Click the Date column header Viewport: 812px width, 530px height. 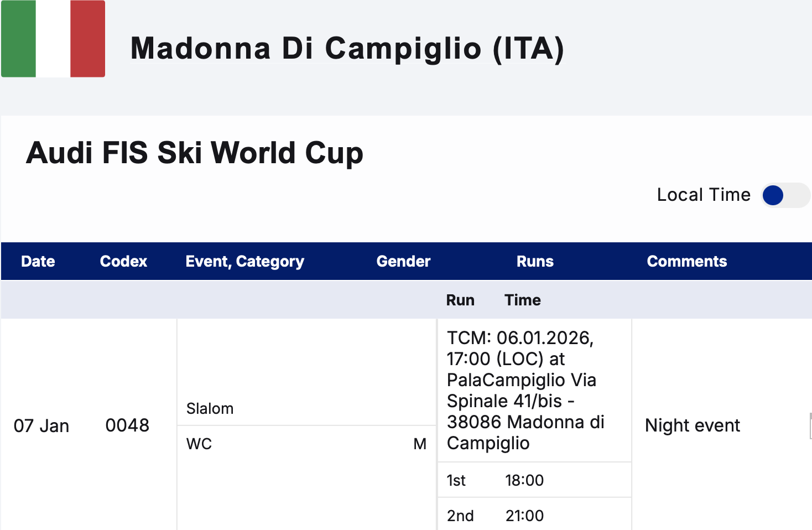[38, 262]
